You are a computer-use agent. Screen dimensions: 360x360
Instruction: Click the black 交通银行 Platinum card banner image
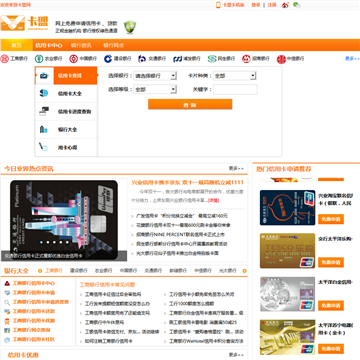tap(64, 220)
